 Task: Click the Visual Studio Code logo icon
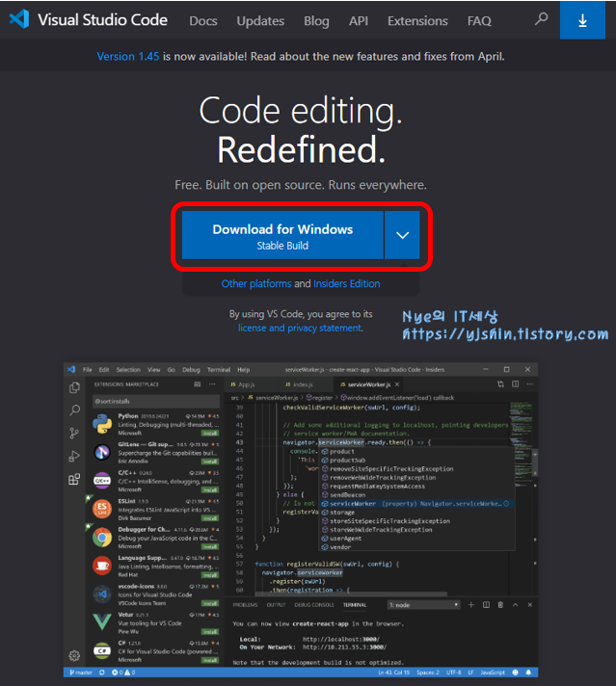[x=19, y=19]
